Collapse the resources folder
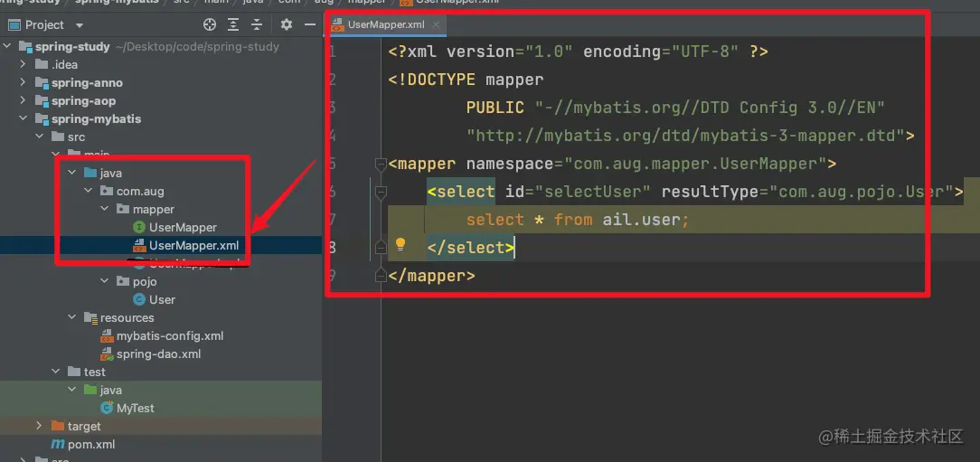This screenshot has width=980, height=462. tap(72, 317)
